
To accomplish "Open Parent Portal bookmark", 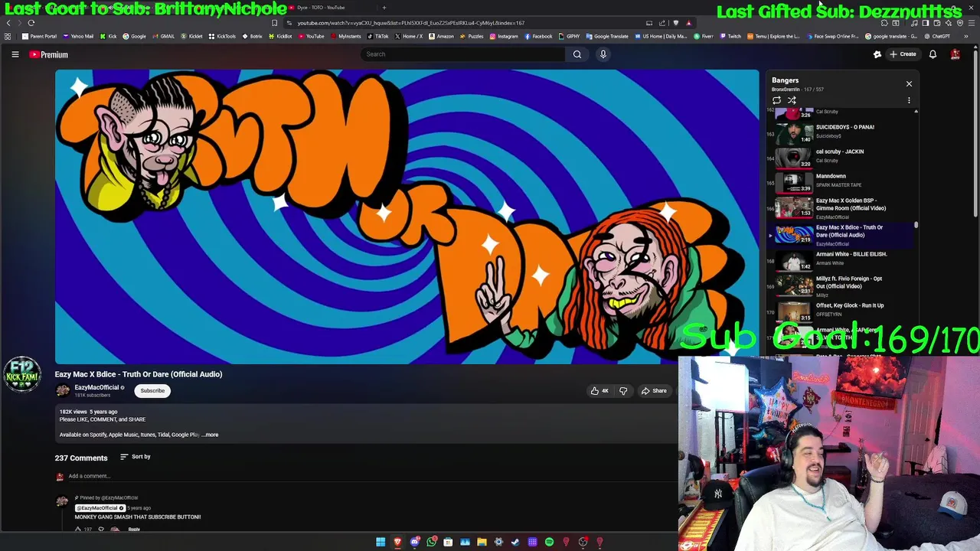I will [40, 36].
